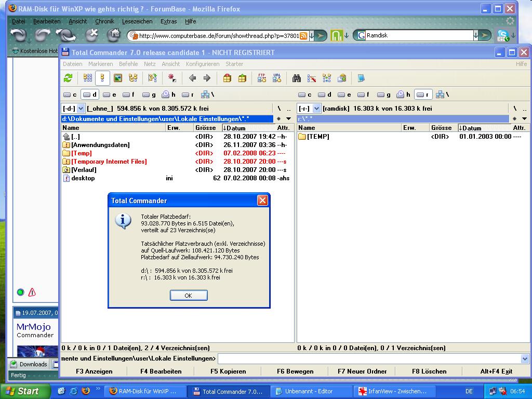Image resolution: width=532 pixels, height=399 pixels.
Task: Open right panel directory history arrow
Action: pos(524,119)
